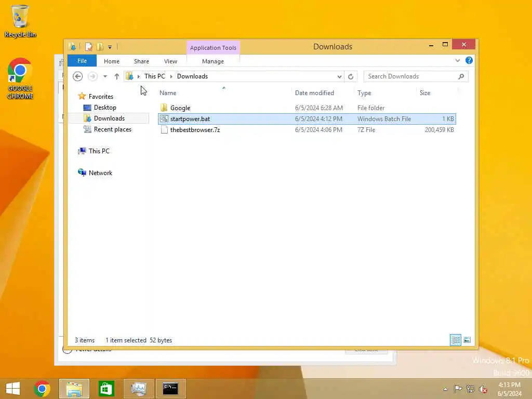This screenshot has height=399, width=532.
Task: Click Downloads in address breadcrumb
Action: [192, 76]
